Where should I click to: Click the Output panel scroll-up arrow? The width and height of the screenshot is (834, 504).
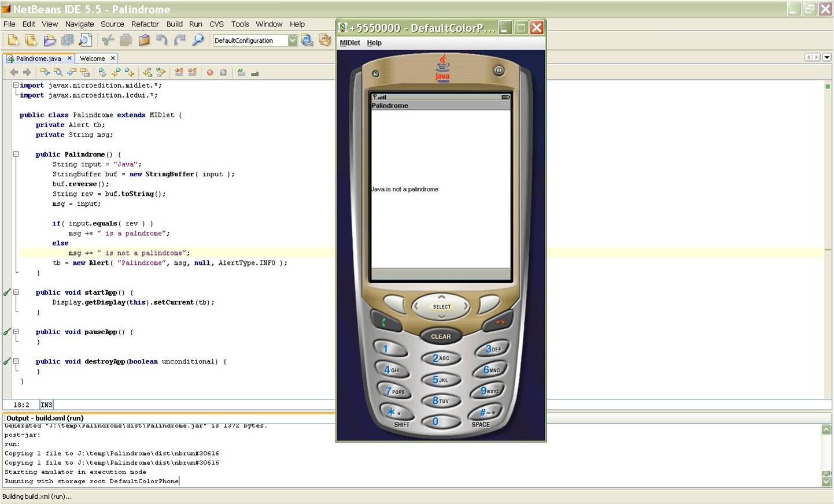[x=826, y=429]
